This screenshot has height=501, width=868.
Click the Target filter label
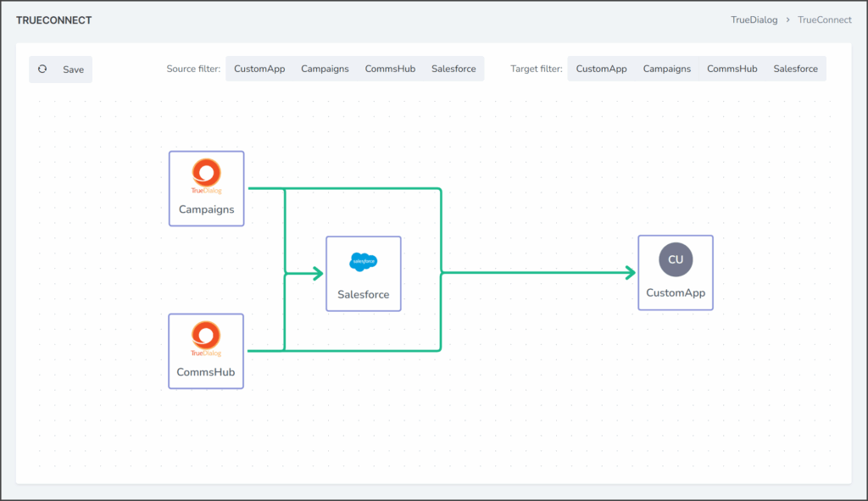[536, 69]
